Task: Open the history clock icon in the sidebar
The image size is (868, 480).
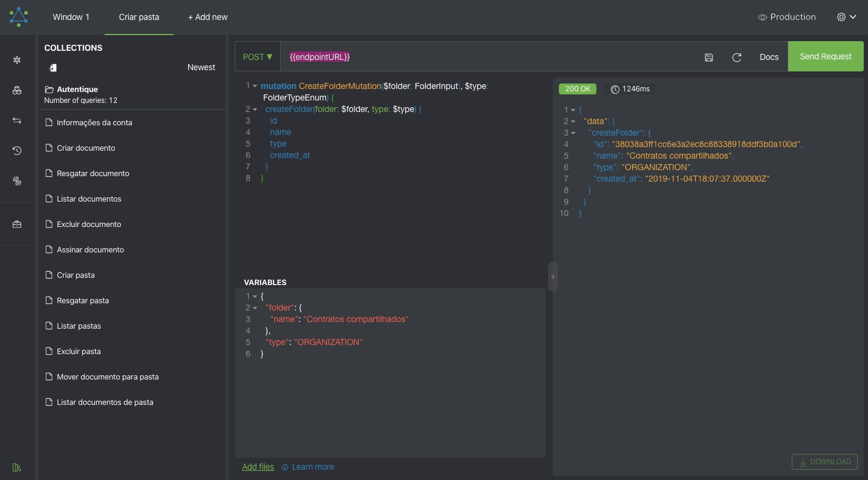Action: point(17,151)
